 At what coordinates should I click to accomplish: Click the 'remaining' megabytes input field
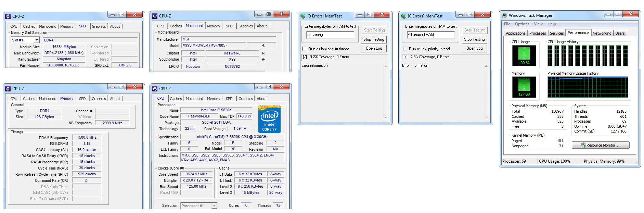330,35
